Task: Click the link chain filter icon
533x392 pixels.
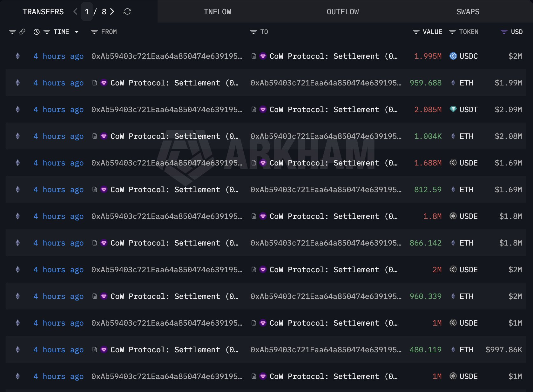Action: coord(22,32)
